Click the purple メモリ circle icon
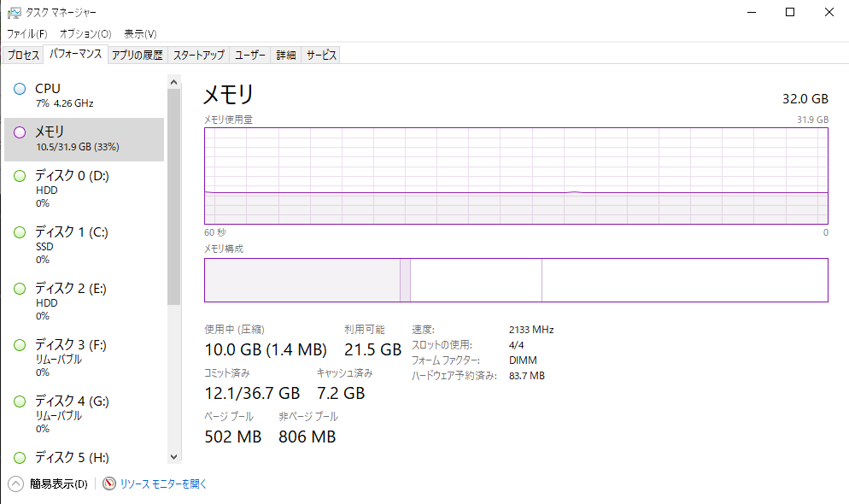 pyautogui.click(x=20, y=132)
